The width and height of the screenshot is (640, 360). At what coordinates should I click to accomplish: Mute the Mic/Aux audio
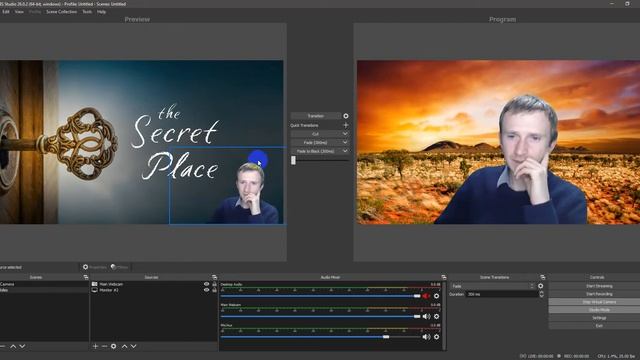point(426,337)
